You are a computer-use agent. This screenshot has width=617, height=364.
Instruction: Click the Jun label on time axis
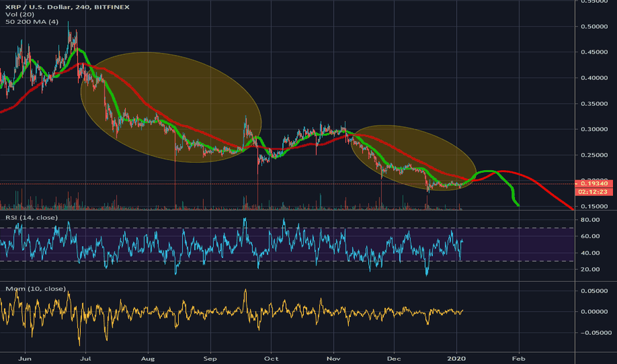point(24,359)
